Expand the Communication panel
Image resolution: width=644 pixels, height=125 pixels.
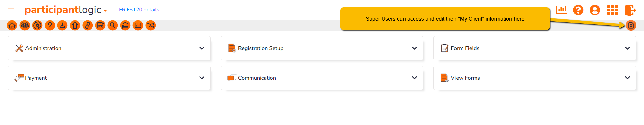point(322,78)
